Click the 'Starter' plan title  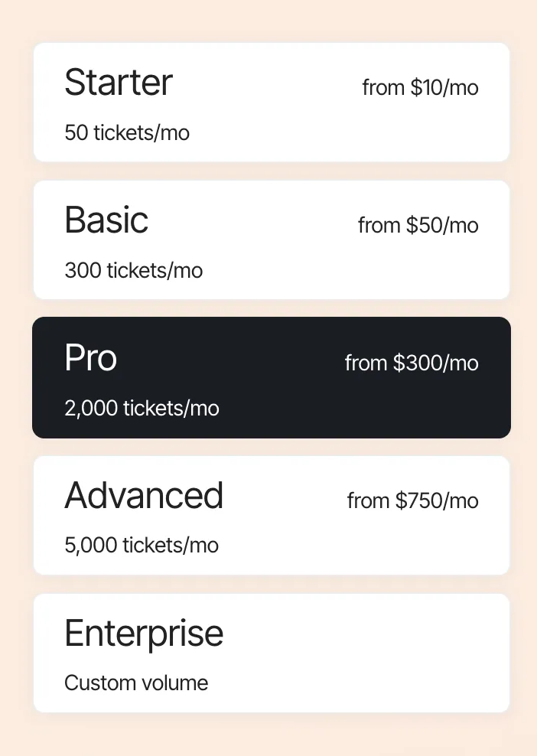(x=119, y=83)
